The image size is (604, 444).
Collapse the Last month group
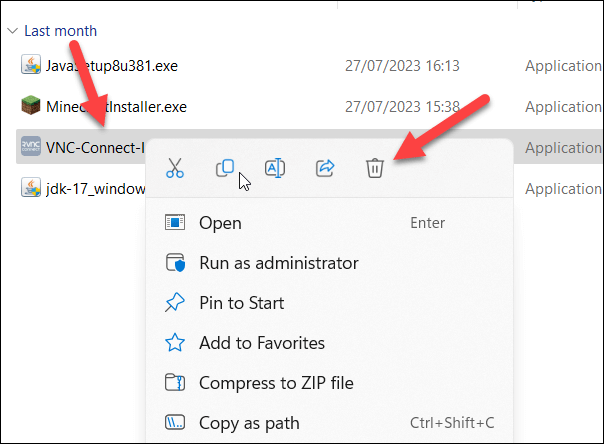click(10, 31)
